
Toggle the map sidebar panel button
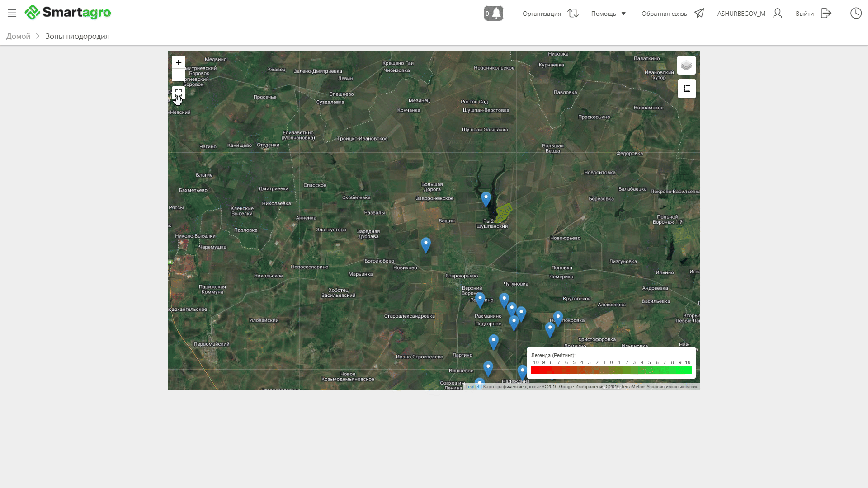pyautogui.click(x=686, y=89)
